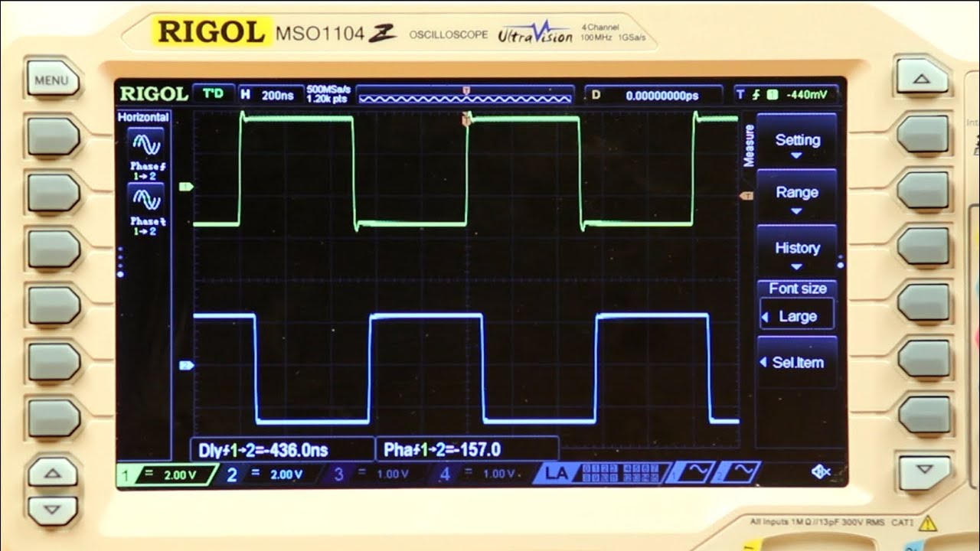Toggle channel 1 at 2.00 V
The height and width of the screenshot is (551, 980).
(166, 474)
